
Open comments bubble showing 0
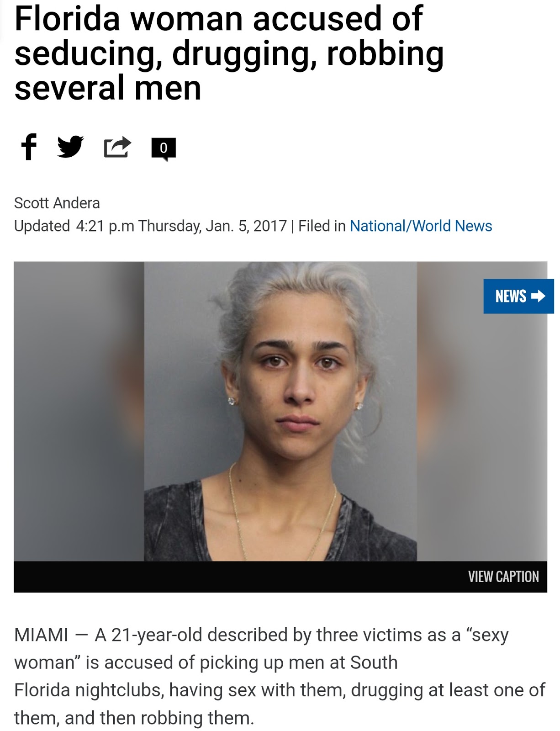click(x=164, y=149)
